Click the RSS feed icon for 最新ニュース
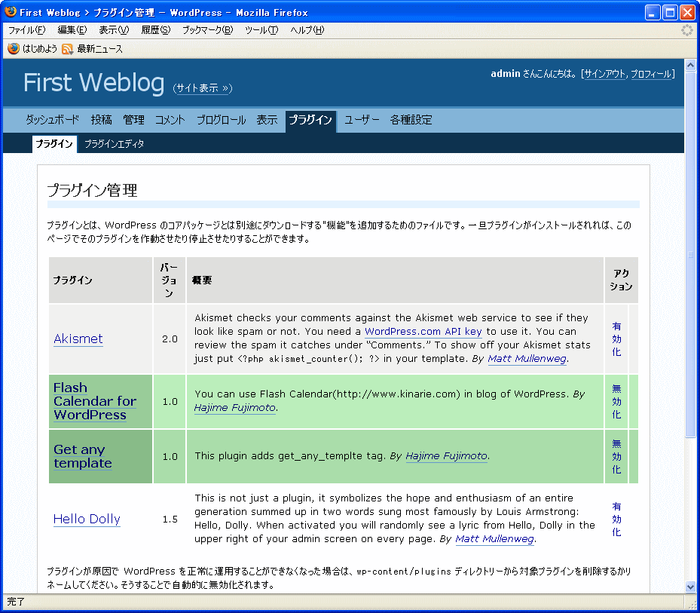This screenshot has height=613, width=700. pyautogui.click(x=68, y=49)
